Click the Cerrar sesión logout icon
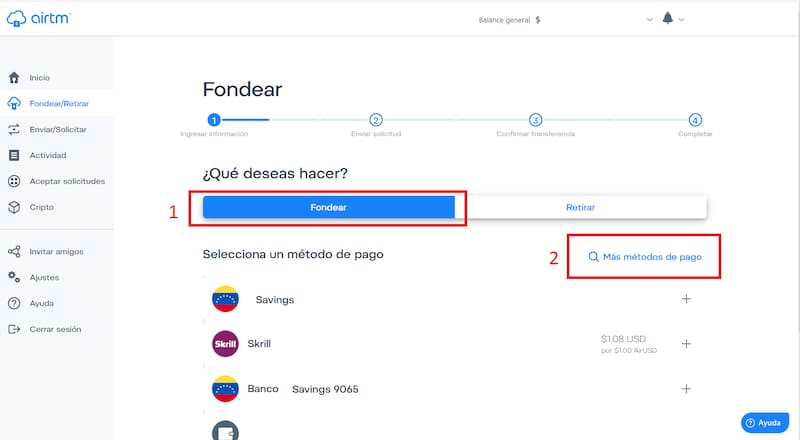 pyautogui.click(x=14, y=329)
